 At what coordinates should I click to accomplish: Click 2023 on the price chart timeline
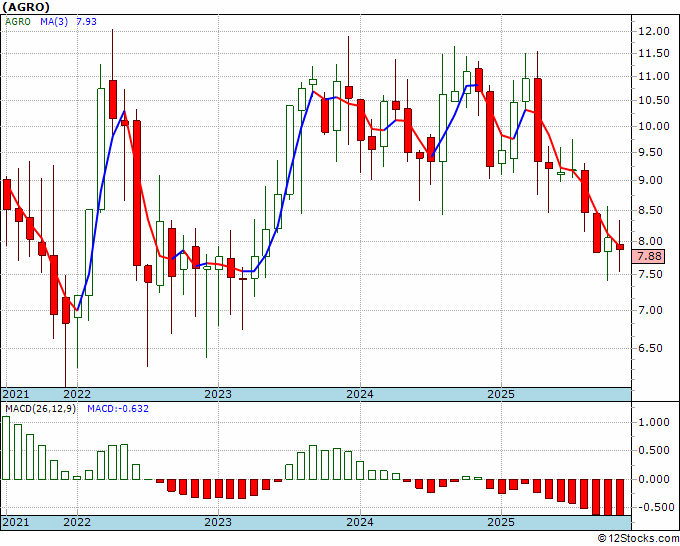(218, 395)
